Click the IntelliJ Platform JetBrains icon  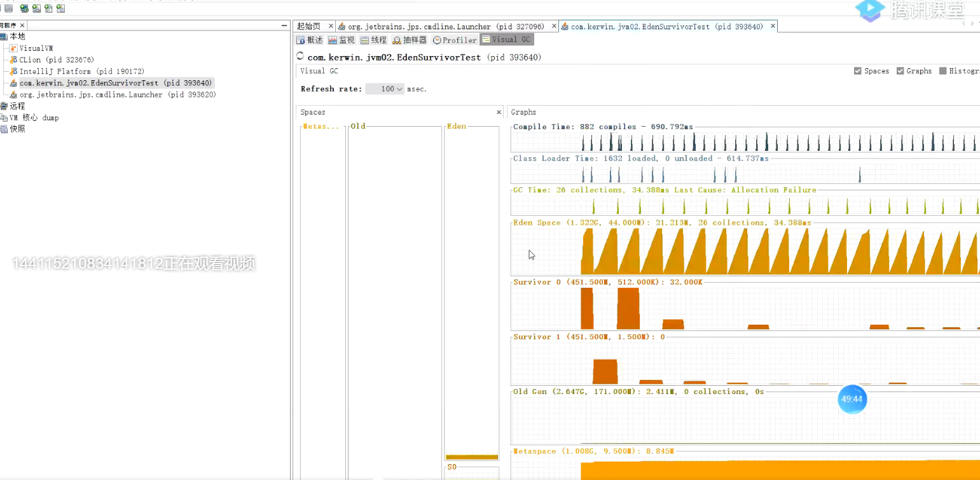(x=13, y=71)
